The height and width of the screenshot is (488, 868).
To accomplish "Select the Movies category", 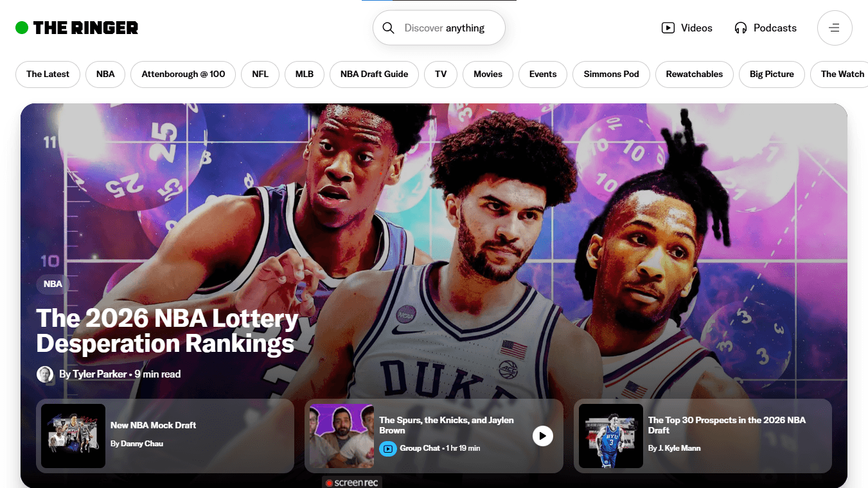I will click(488, 74).
